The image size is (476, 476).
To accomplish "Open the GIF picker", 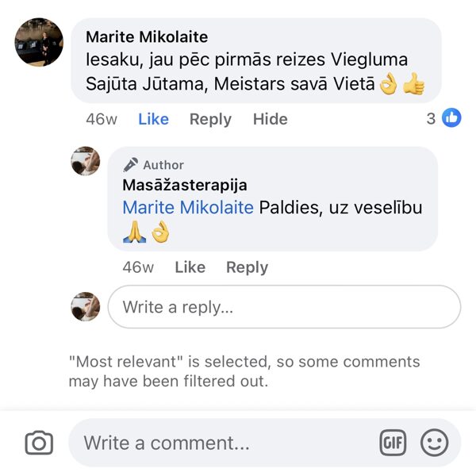I will pyautogui.click(x=393, y=443).
